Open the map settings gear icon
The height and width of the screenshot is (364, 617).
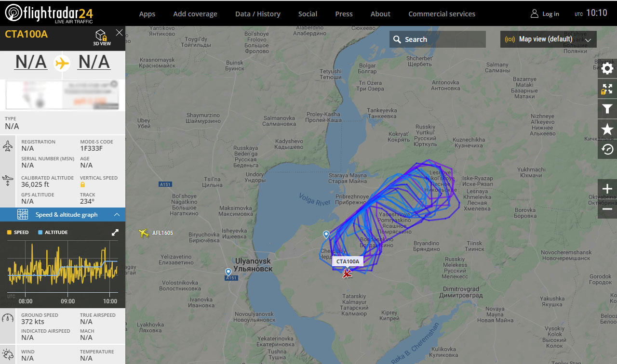point(607,68)
